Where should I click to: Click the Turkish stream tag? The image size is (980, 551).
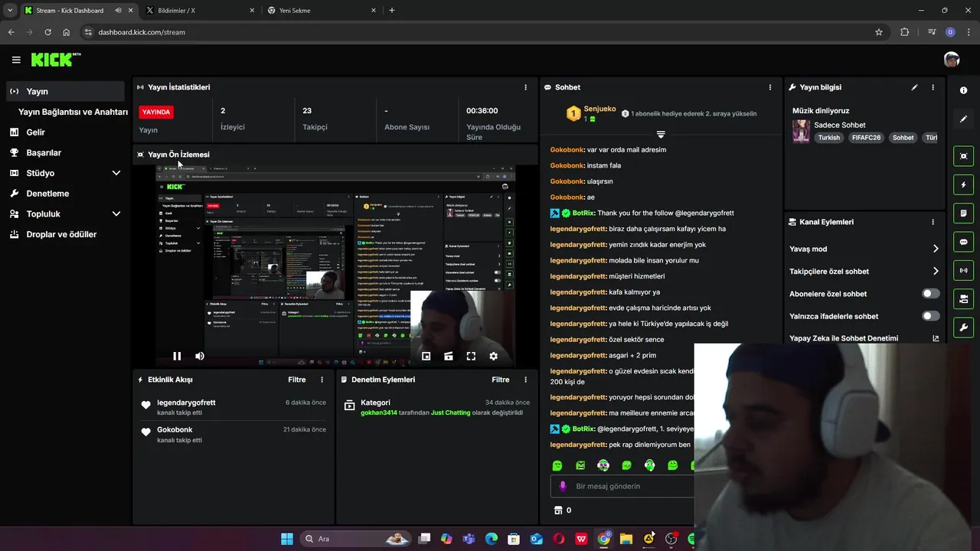point(828,138)
